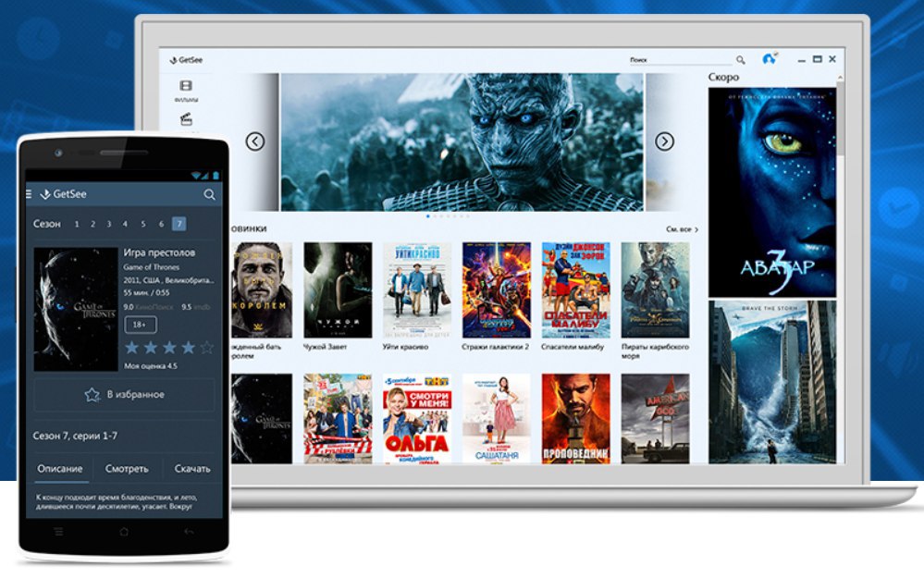924x578 pixels.
Task: Open the Films section in the laptop sidebar
Action: 186,92
